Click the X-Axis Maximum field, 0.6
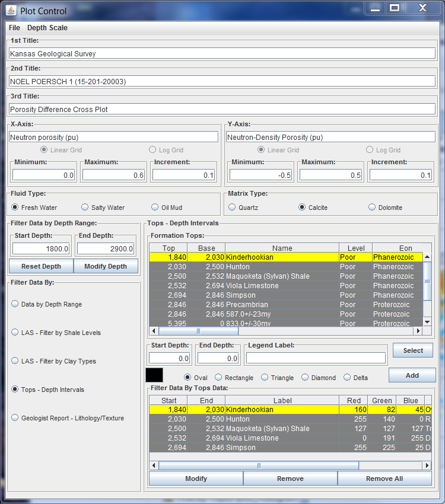 (x=113, y=175)
